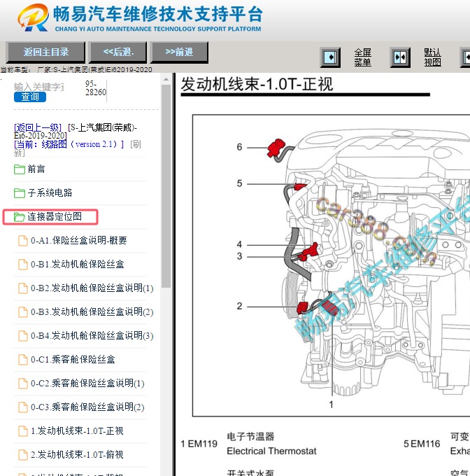This screenshot has height=476, width=470.
Task: Select the 5 EM116 connector code
Action: [422, 444]
